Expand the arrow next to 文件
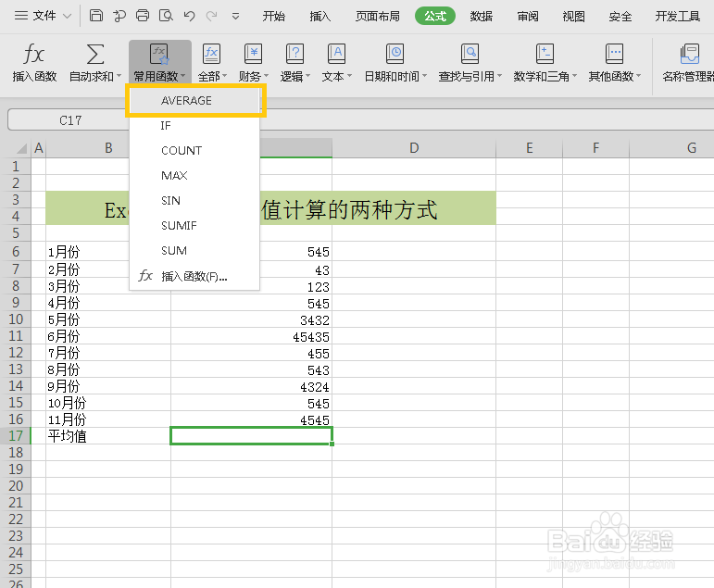Image resolution: width=714 pixels, height=588 pixels. pos(67,17)
